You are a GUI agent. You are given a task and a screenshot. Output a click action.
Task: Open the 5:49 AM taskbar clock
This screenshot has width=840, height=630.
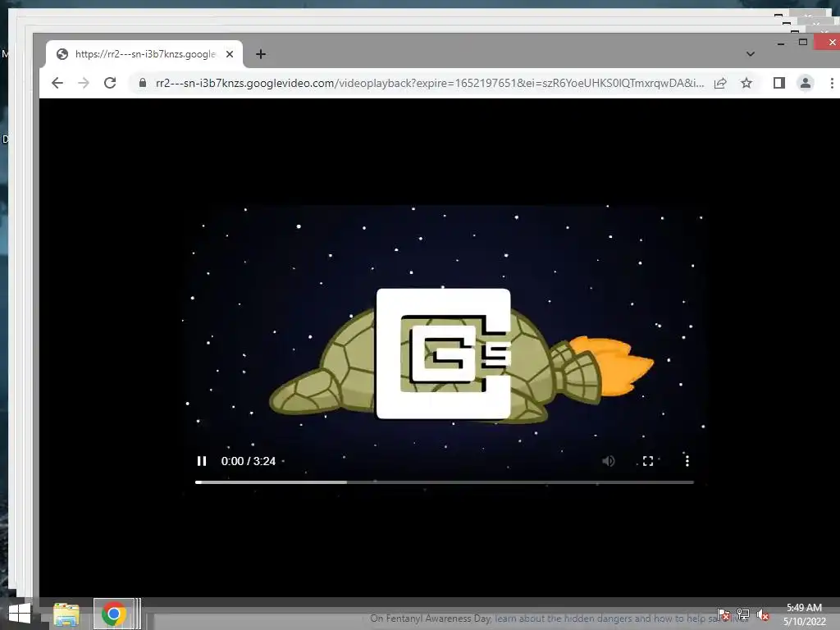click(804, 614)
